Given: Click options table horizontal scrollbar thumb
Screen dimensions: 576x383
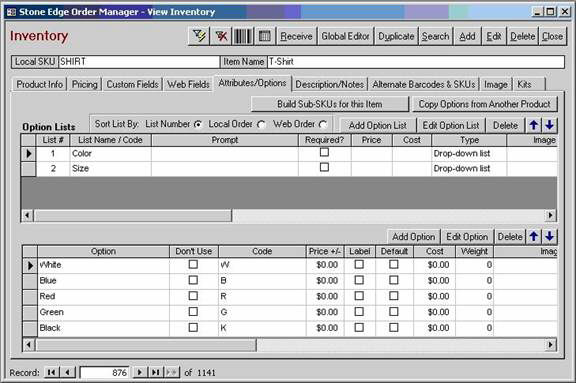Looking at the screenshot, I should click(146, 345).
